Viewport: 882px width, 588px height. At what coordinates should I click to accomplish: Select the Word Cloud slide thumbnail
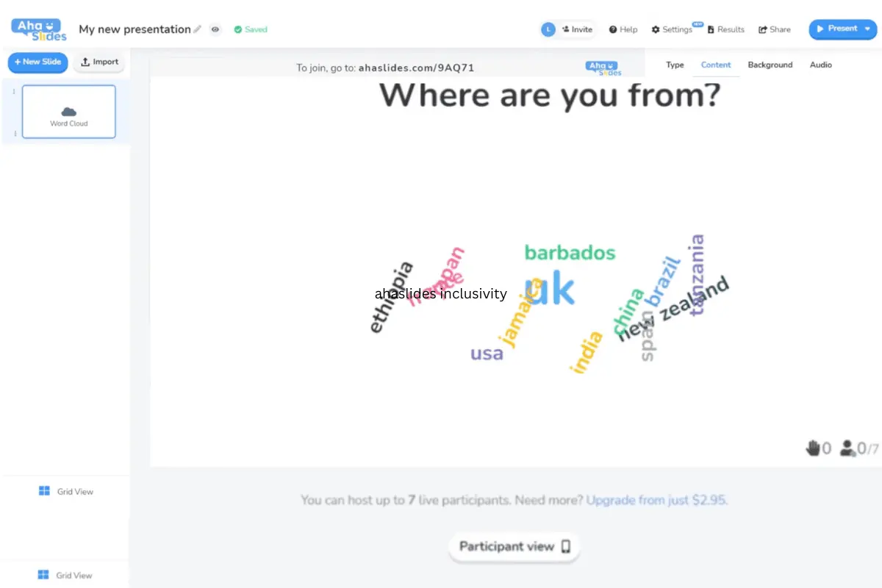(x=69, y=112)
